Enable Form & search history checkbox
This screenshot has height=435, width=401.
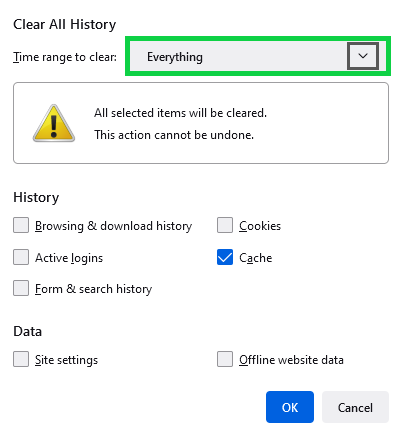[21, 288]
